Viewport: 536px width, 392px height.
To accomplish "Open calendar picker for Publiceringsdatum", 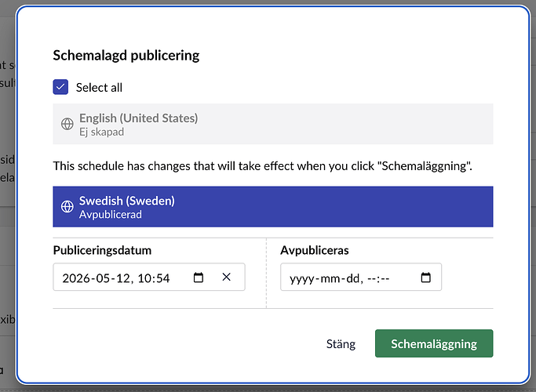I will pos(199,278).
